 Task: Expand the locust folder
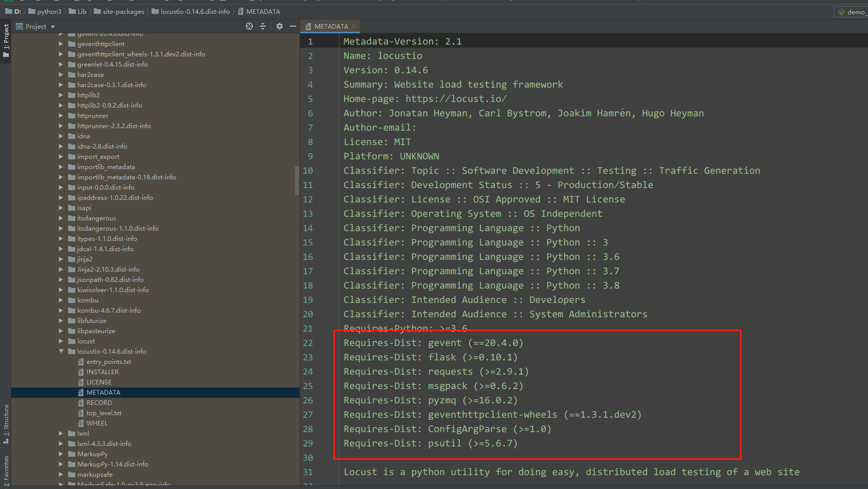[x=61, y=341]
